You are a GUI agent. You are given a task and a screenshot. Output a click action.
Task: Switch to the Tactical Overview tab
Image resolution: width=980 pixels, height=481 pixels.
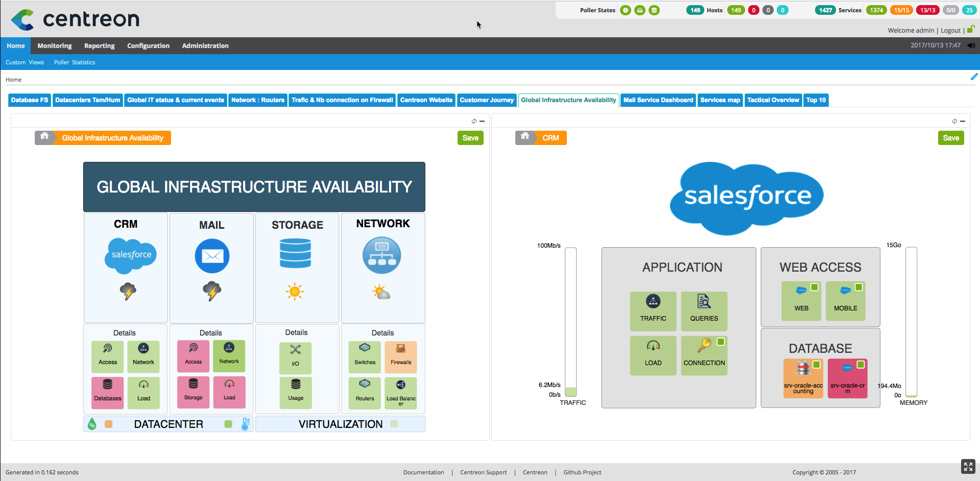click(773, 100)
